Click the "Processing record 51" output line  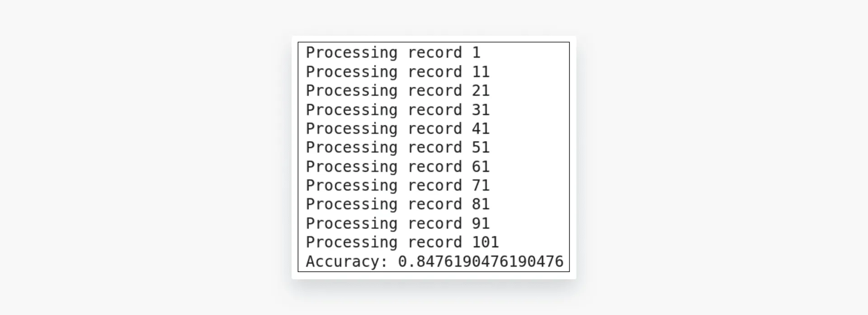click(x=397, y=148)
